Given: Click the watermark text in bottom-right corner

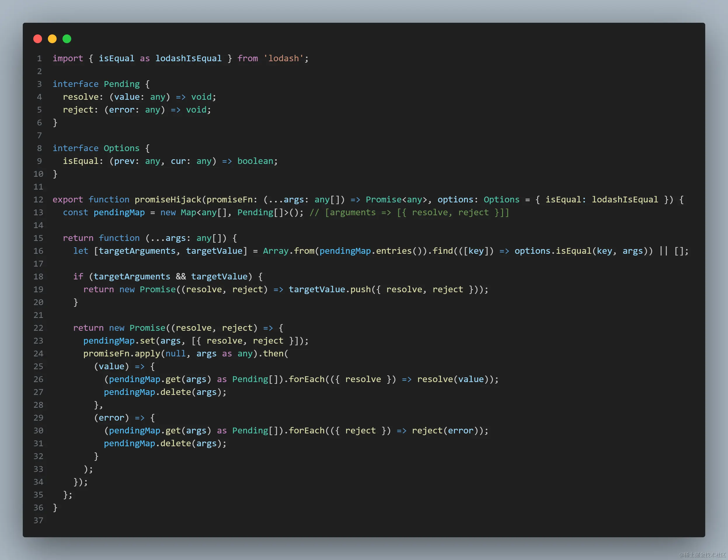Looking at the screenshot, I should click(702, 555).
